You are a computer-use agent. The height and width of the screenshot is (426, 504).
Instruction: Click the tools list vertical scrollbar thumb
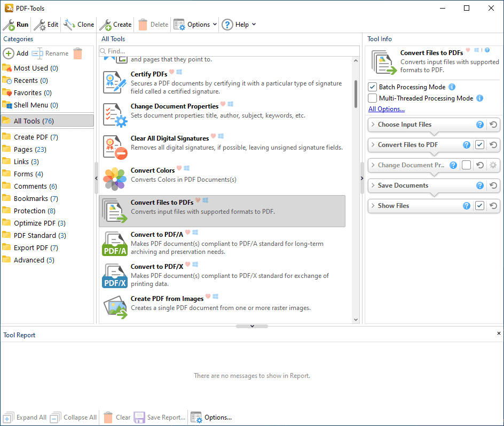pyautogui.click(x=356, y=94)
